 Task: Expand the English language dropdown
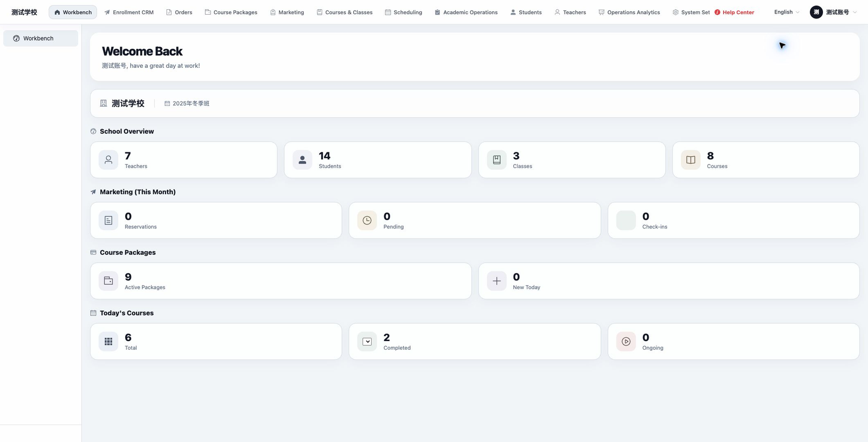(787, 12)
